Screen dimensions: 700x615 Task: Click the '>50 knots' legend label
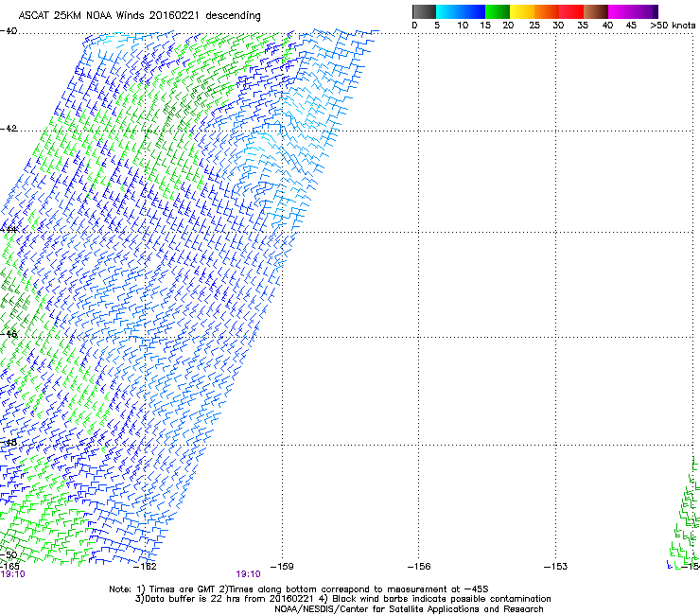(x=673, y=26)
